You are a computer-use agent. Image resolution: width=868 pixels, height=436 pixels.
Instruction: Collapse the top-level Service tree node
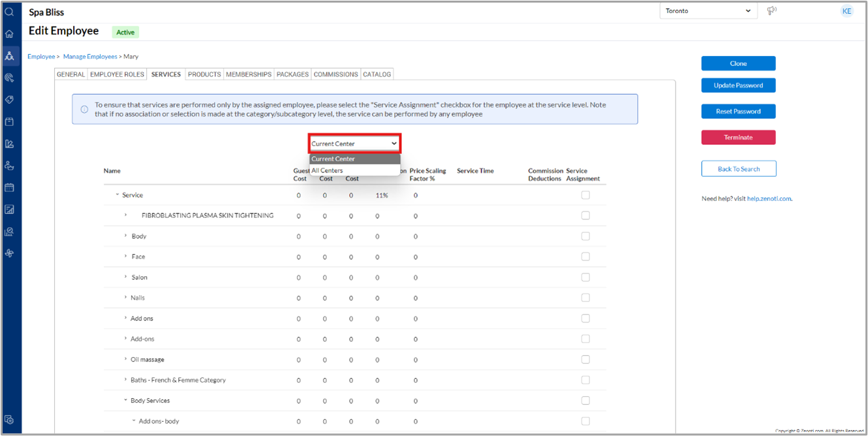pyautogui.click(x=117, y=195)
